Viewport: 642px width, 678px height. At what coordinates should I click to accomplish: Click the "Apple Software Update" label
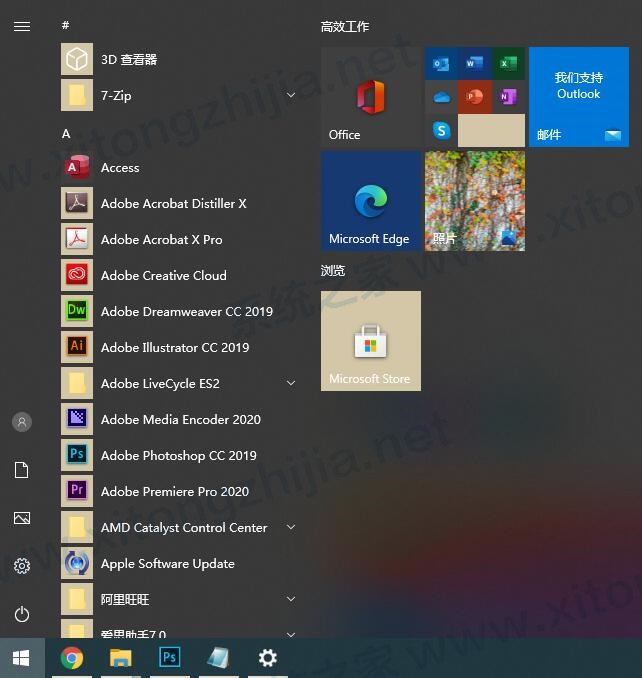coord(168,564)
